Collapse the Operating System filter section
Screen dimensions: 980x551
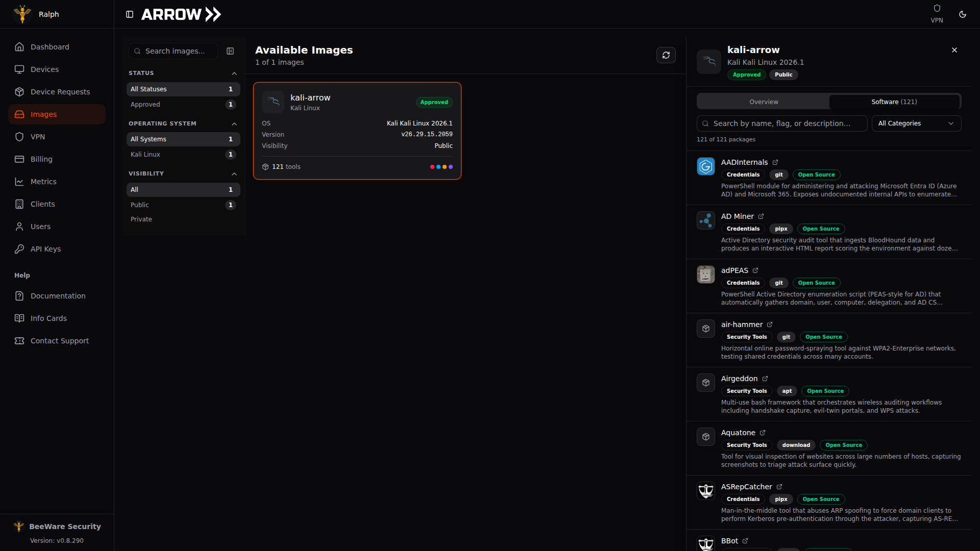[x=234, y=124]
